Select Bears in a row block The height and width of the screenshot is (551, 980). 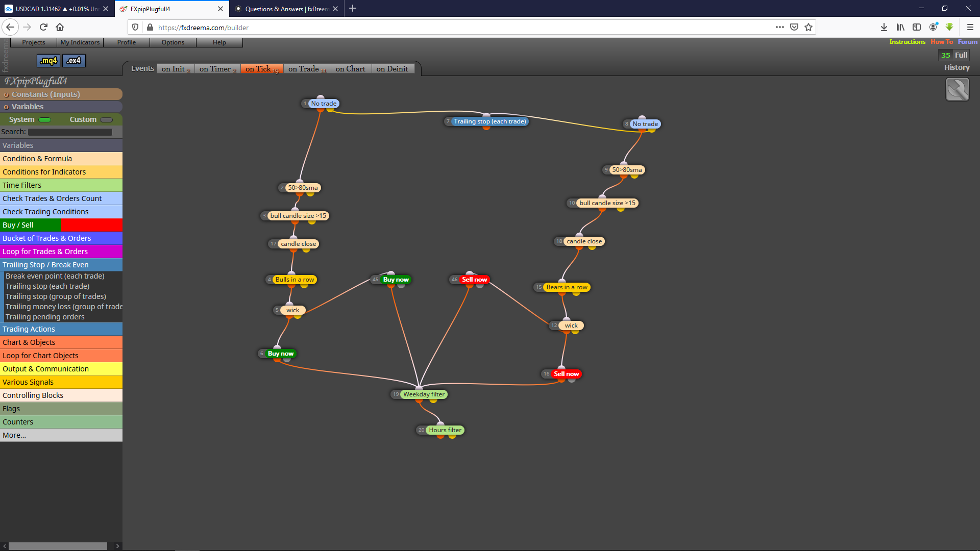click(567, 287)
